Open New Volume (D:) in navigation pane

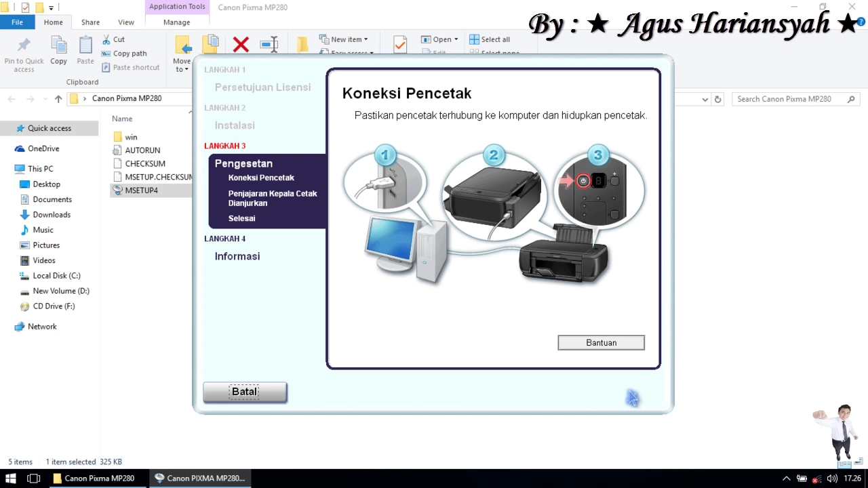coord(61,291)
